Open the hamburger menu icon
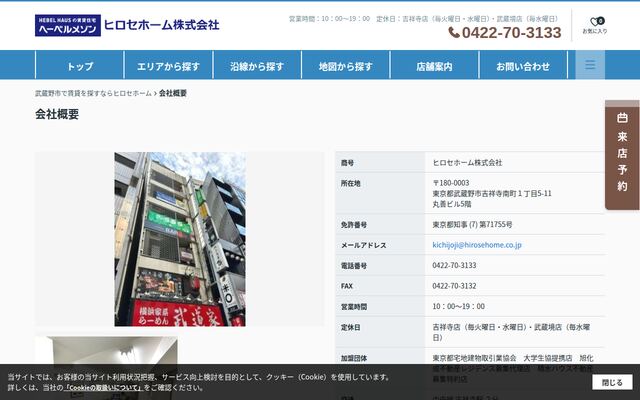 590,64
